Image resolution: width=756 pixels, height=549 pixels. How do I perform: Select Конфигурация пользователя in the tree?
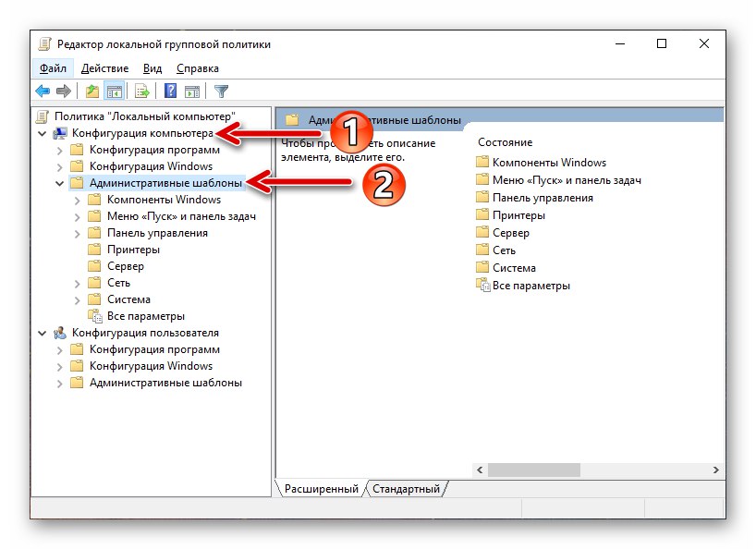[x=145, y=333]
